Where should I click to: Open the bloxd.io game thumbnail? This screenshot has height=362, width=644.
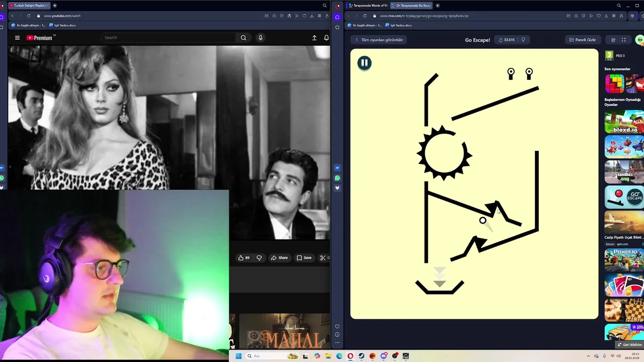tap(624, 122)
